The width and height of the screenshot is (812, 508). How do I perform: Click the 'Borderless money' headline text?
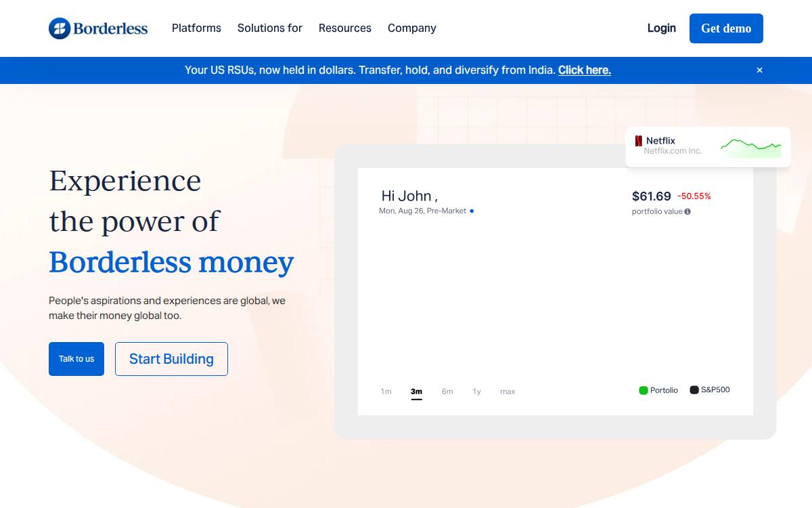pyautogui.click(x=171, y=262)
